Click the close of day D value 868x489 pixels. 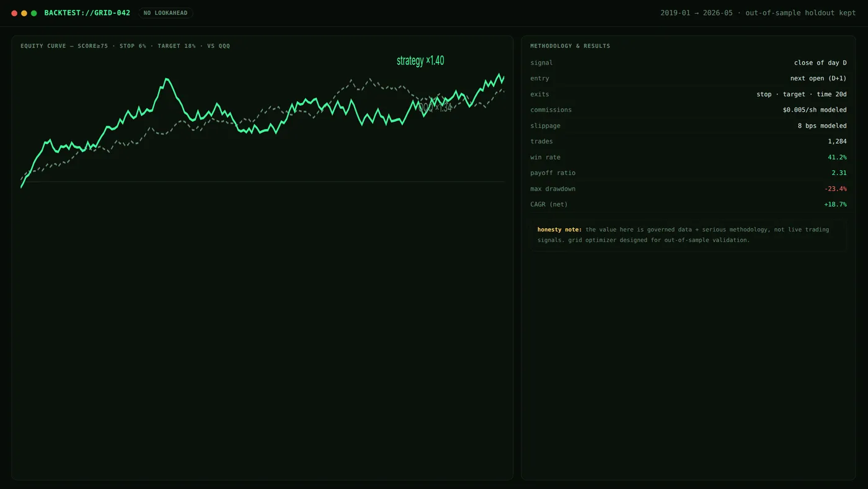point(820,63)
